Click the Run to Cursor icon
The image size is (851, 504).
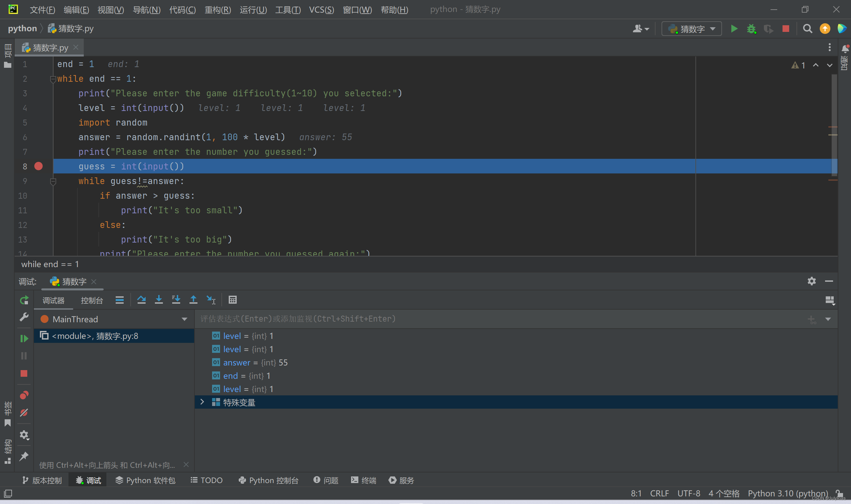pos(211,300)
